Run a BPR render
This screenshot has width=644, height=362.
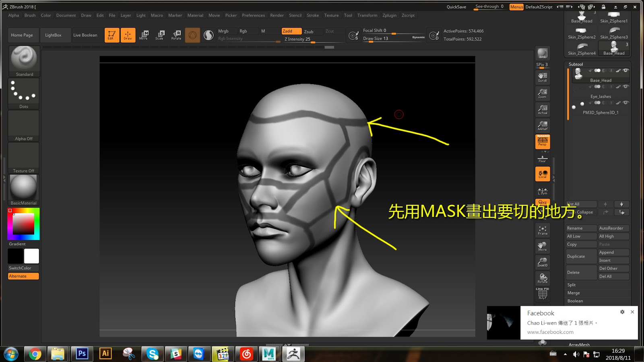pyautogui.click(x=543, y=53)
